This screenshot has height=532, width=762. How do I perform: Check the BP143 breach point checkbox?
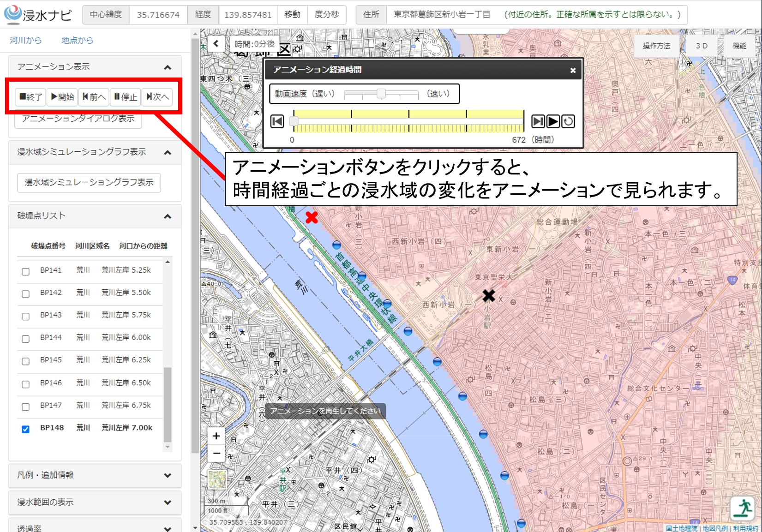click(x=26, y=317)
